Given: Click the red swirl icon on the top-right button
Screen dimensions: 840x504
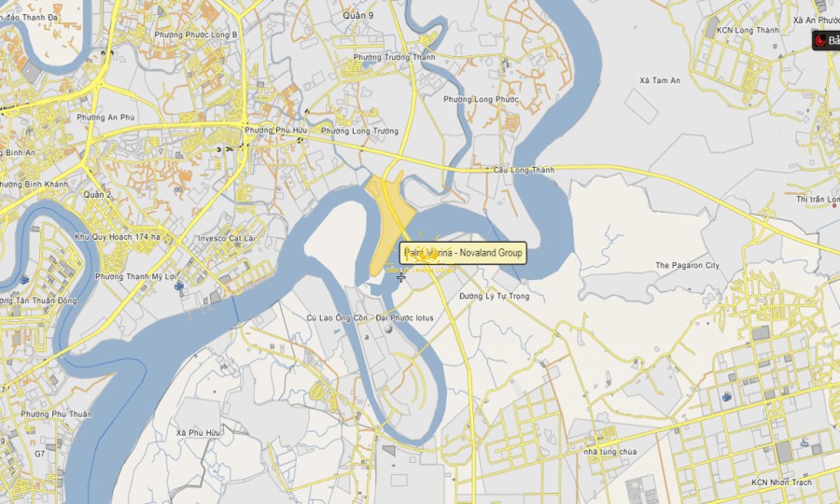Looking at the screenshot, I should tap(820, 41).
